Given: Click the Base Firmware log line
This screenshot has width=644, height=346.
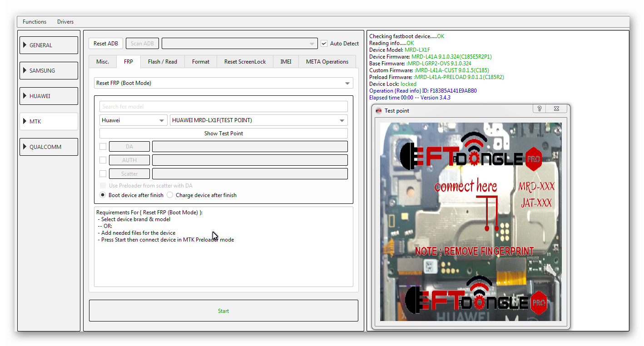Looking at the screenshot, I should tap(420, 64).
